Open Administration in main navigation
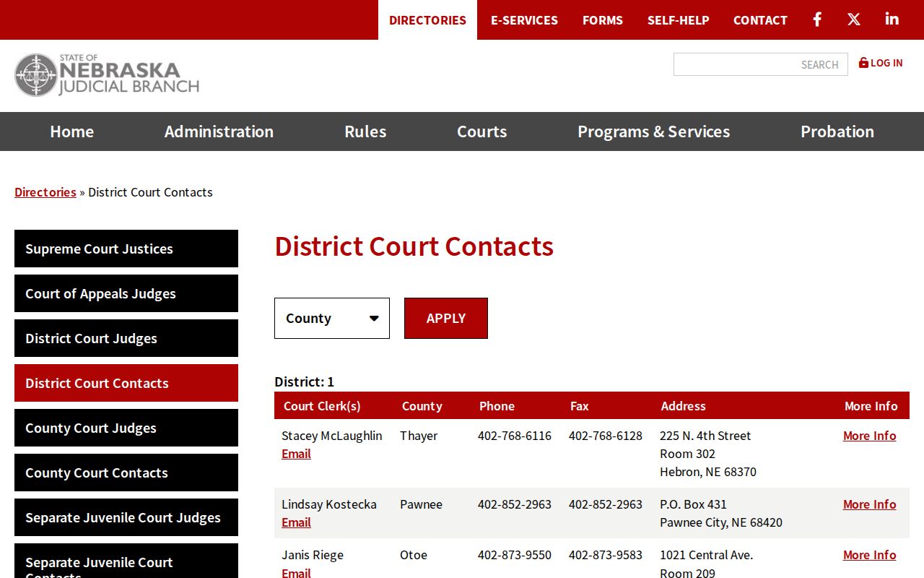 (219, 131)
